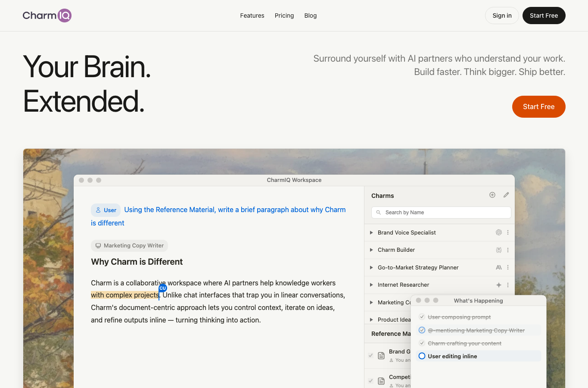The image size is (588, 388).
Task: Open Brand Voice Specialist three-dot menu
Action: tap(508, 232)
